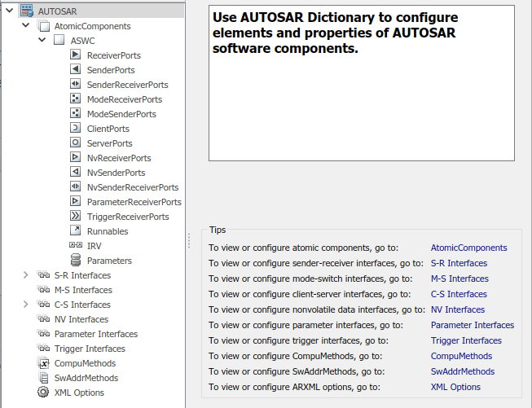This screenshot has height=408, width=532.
Task: Click the IRV icon in the tree
Action: (x=75, y=246)
